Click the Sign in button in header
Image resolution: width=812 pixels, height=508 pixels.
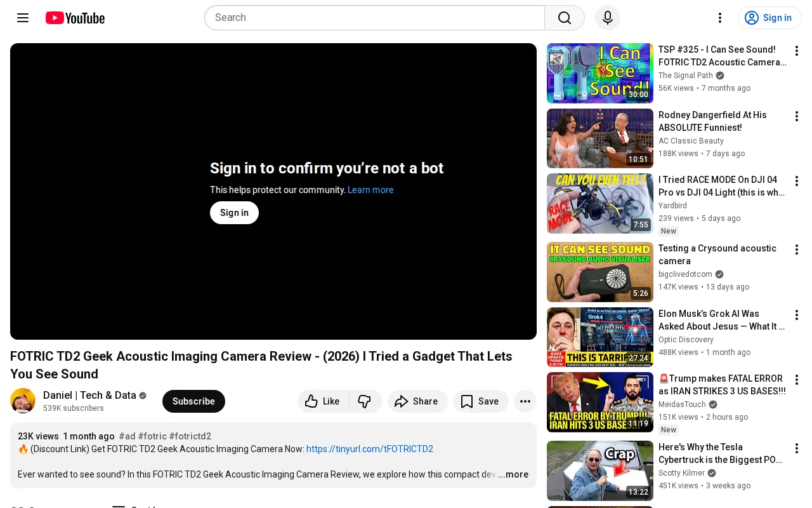[769, 18]
